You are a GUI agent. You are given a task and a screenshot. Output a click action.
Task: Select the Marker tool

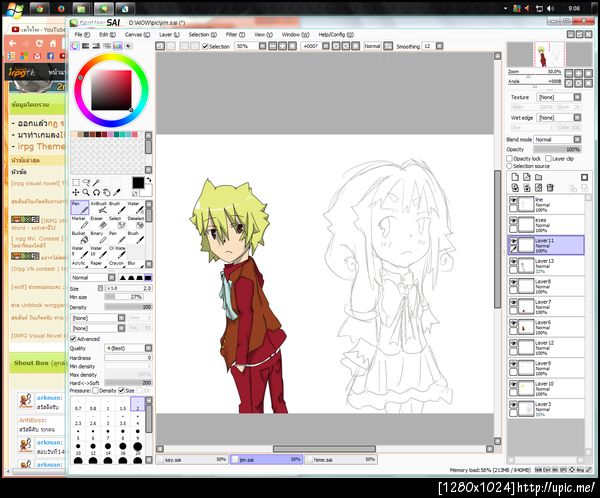tap(80, 222)
